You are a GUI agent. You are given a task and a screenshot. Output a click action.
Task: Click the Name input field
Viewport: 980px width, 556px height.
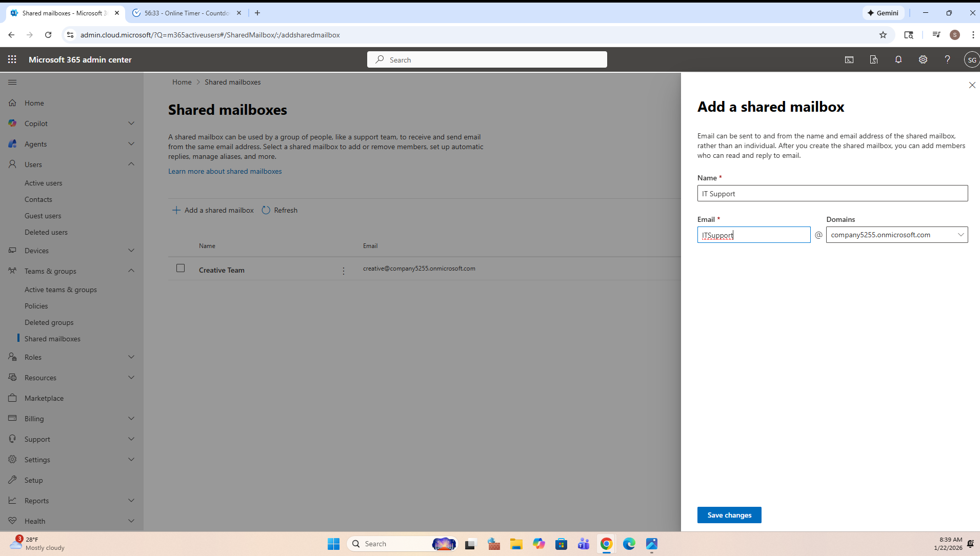[832, 193]
